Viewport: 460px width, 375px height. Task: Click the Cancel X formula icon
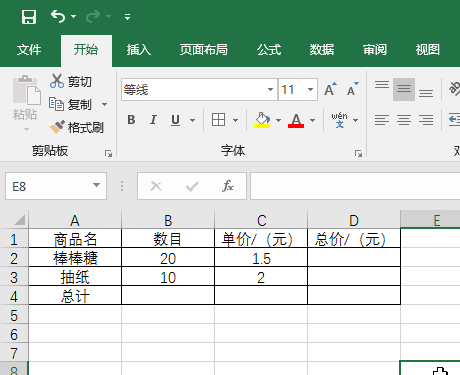[156, 186]
